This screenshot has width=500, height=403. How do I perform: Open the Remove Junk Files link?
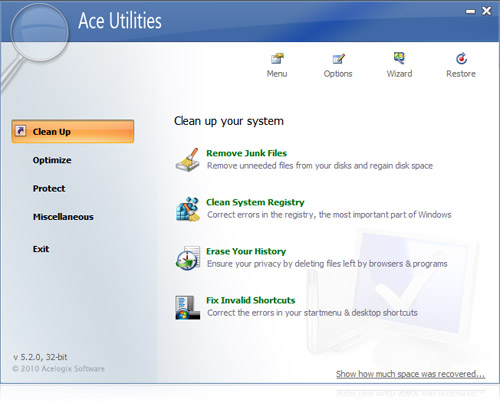[246, 153]
